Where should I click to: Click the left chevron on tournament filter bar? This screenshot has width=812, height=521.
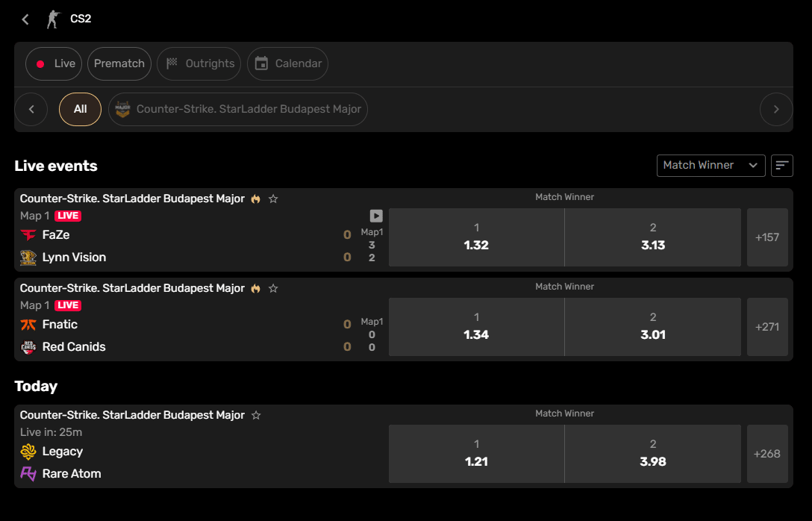click(31, 109)
